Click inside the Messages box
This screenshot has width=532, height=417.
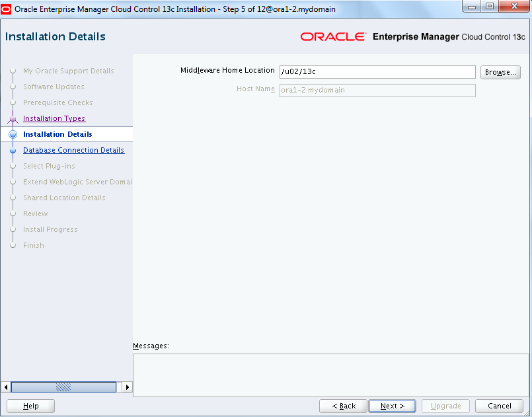[330, 375]
